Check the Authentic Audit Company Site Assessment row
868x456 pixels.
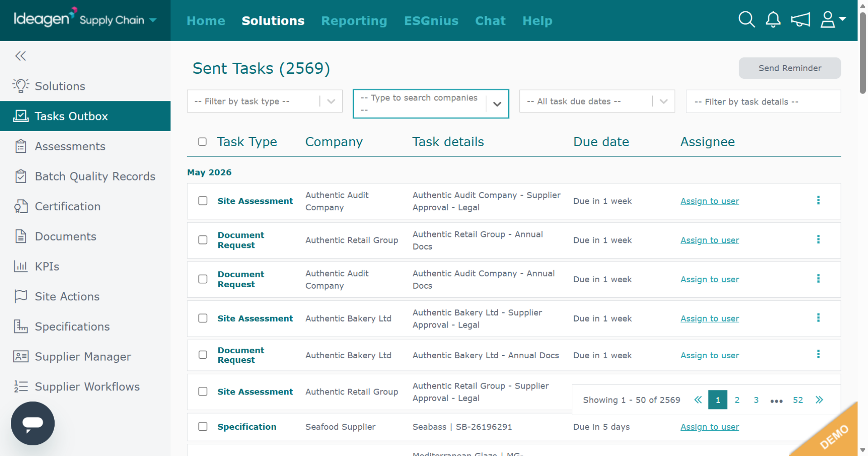(x=203, y=201)
